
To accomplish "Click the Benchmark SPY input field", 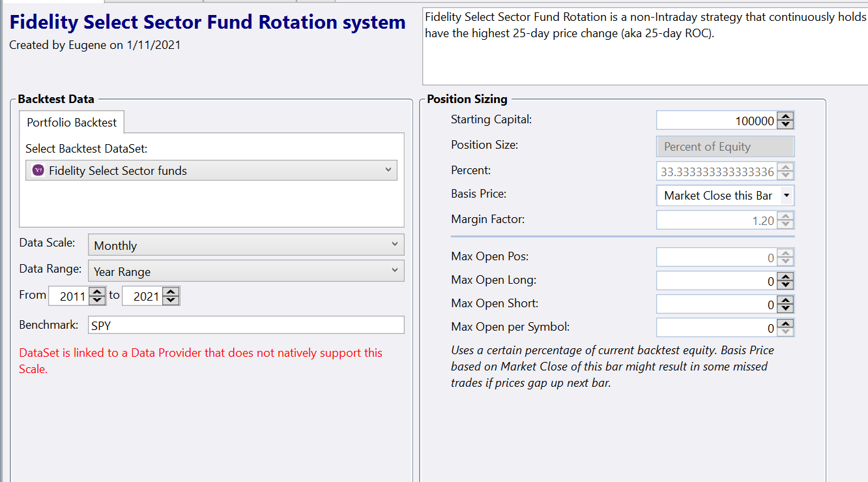I will pyautogui.click(x=245, y=325).
